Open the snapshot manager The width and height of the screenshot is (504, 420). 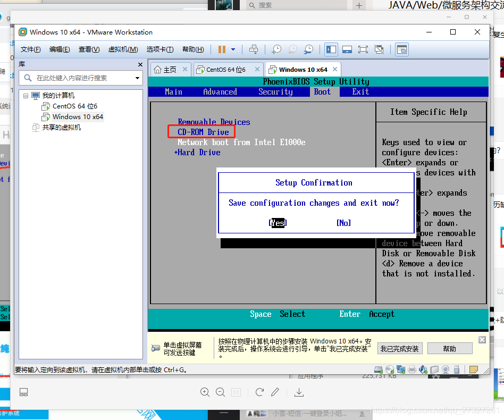pyautogui.click(x=308, y=49)
